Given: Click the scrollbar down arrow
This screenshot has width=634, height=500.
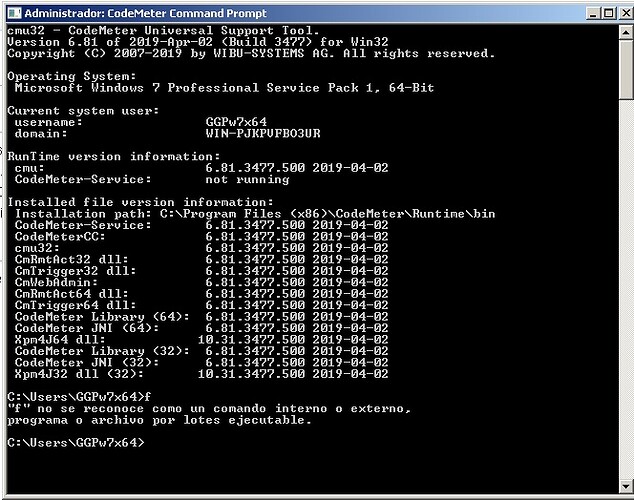Looking at the screenshot, I should click(x=626, y=486).
